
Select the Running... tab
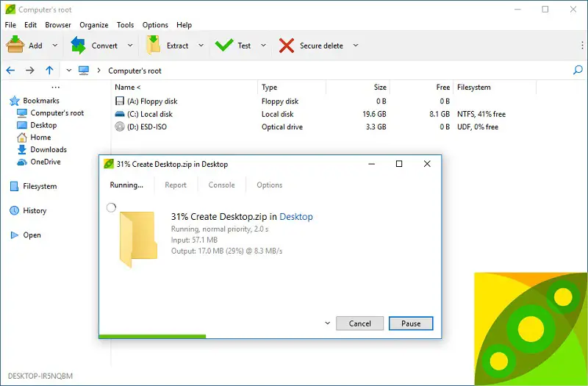tap(126, 185)
